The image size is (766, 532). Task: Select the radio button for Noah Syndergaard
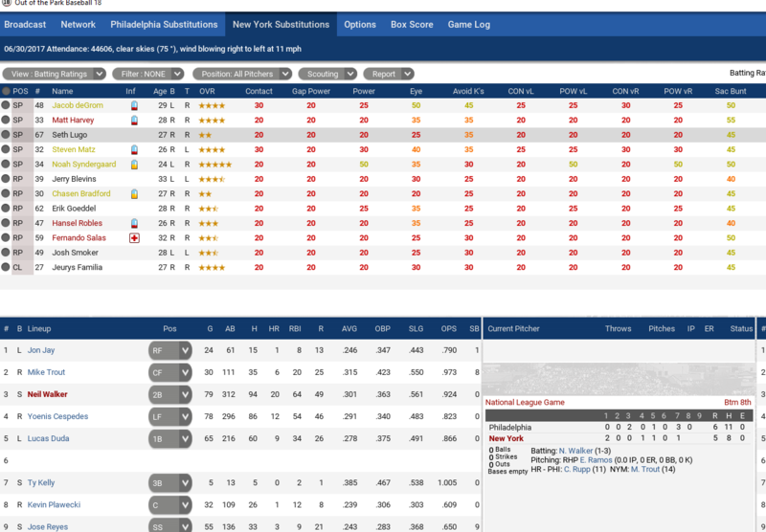[6, 164]
